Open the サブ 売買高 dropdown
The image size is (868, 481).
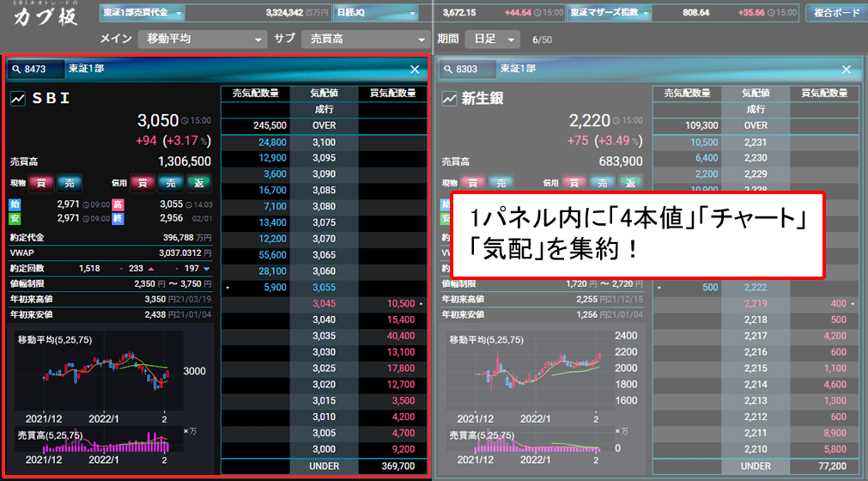point(366,39)
